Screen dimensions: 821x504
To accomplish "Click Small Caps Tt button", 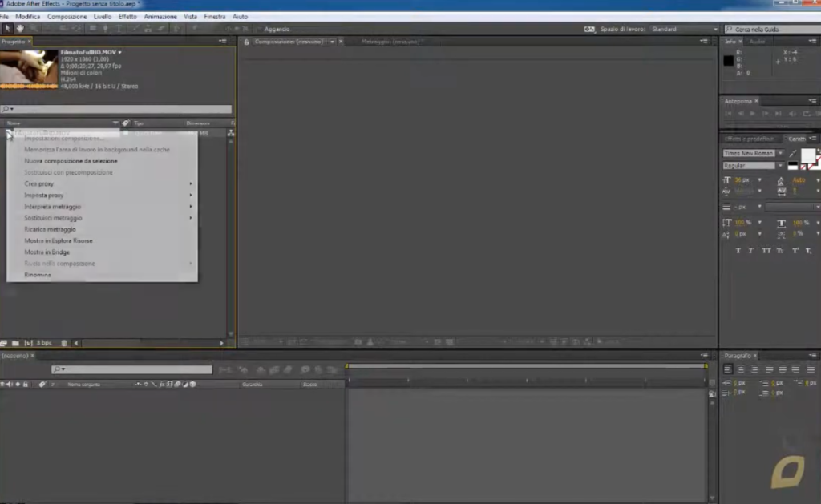I will click(x=780, y=251).
